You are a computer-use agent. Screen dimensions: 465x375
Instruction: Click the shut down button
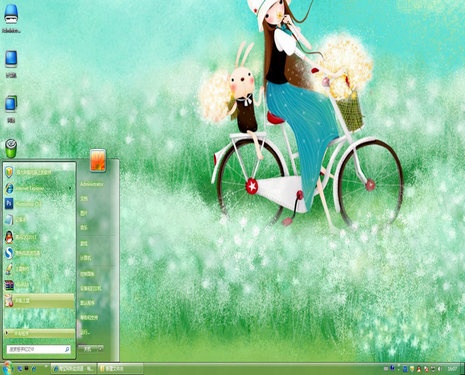(x=88, y=348)
